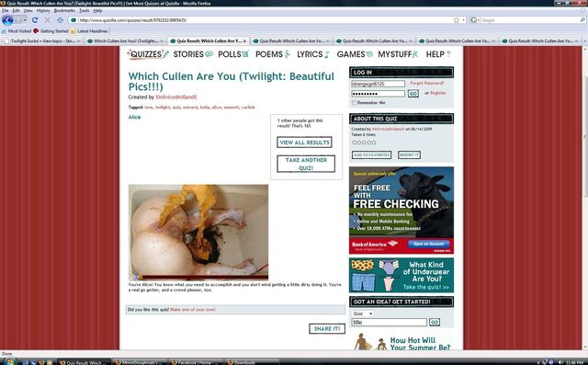Viewport: 588px width, 365px height.
Task: Open the Quiz type dropdown
Action: tap(362, 314)
